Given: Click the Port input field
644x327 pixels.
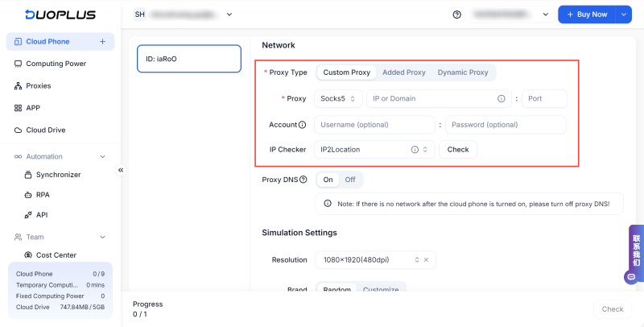Looking at the screenshot, I should tap(544, 98).
